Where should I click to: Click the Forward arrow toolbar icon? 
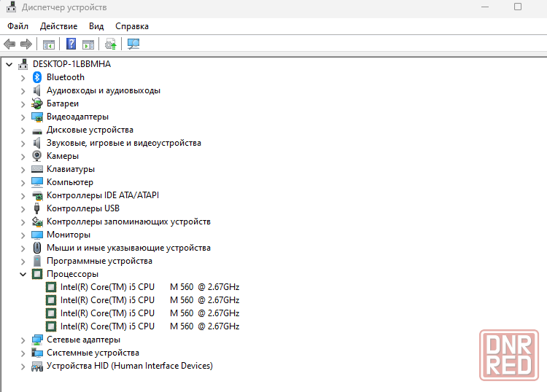click(26, 44)
